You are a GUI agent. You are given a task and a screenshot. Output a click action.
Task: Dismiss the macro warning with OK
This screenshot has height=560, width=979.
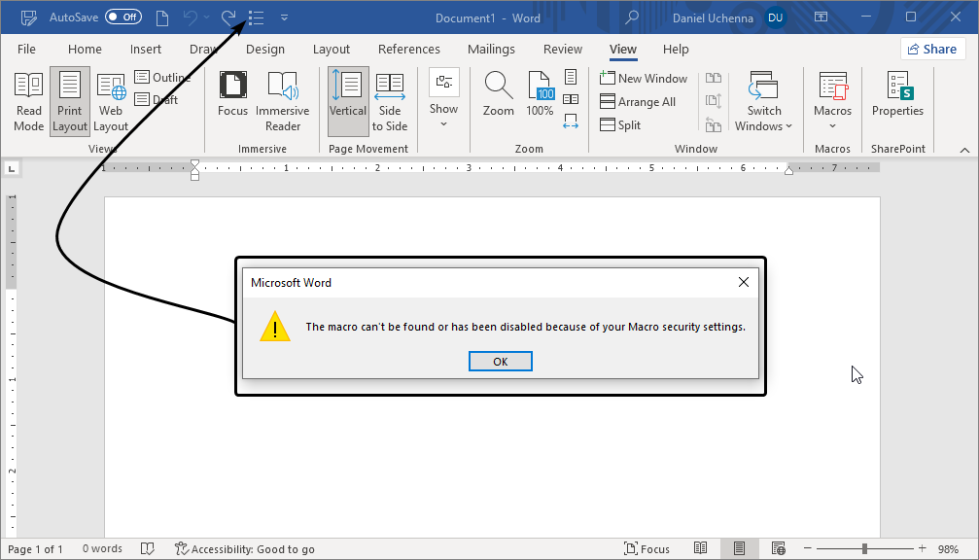(500, 361)
